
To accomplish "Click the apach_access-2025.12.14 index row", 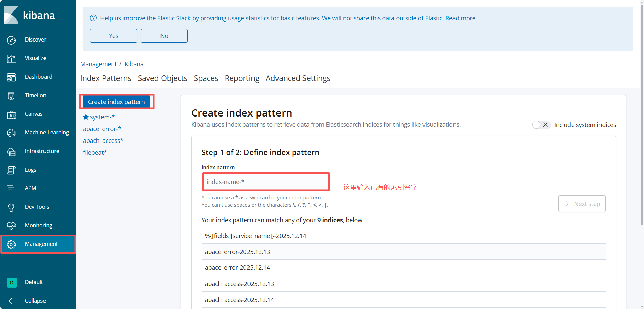I will click(x=404, y=300).
